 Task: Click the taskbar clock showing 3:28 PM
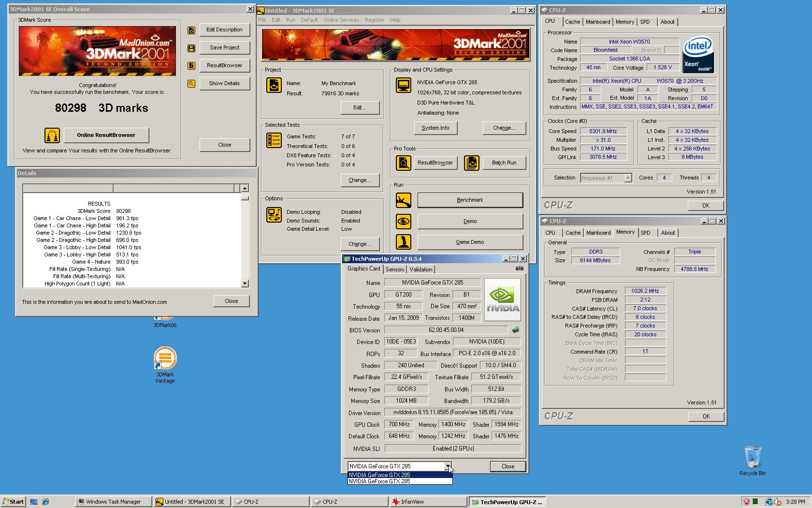tap(795, 502)
